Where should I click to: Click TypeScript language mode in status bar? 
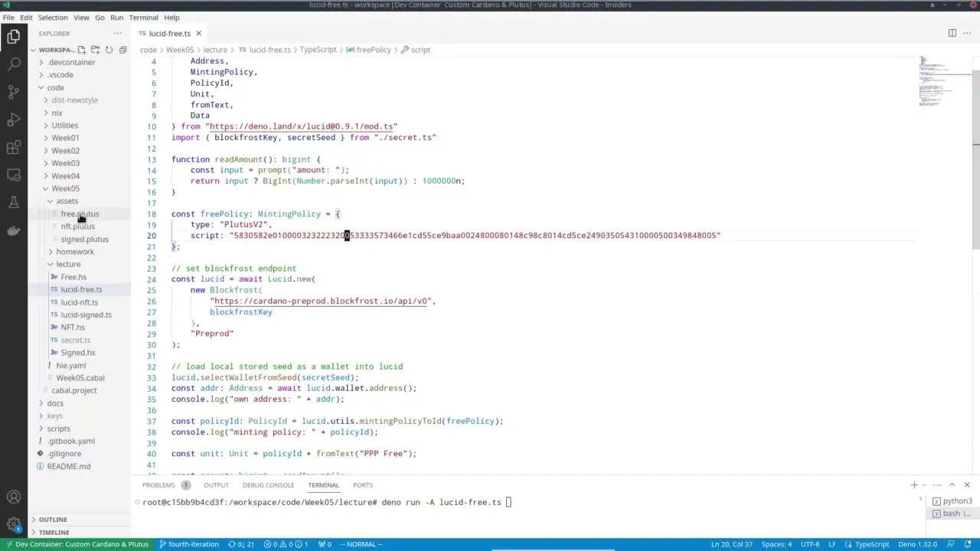point(871,544)
